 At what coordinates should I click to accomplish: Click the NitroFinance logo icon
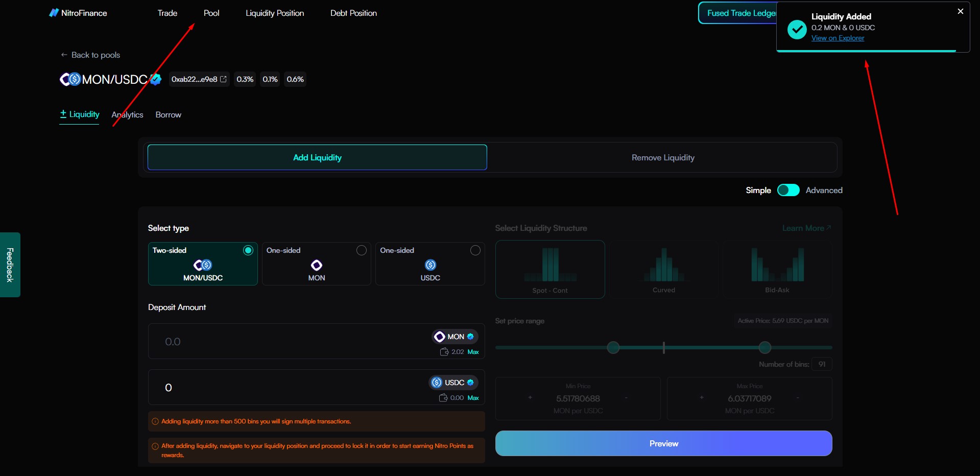(x=54, y=13)
